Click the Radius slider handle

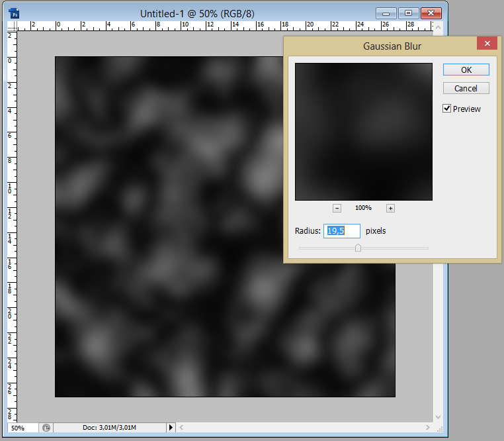(x=358, y=248)
